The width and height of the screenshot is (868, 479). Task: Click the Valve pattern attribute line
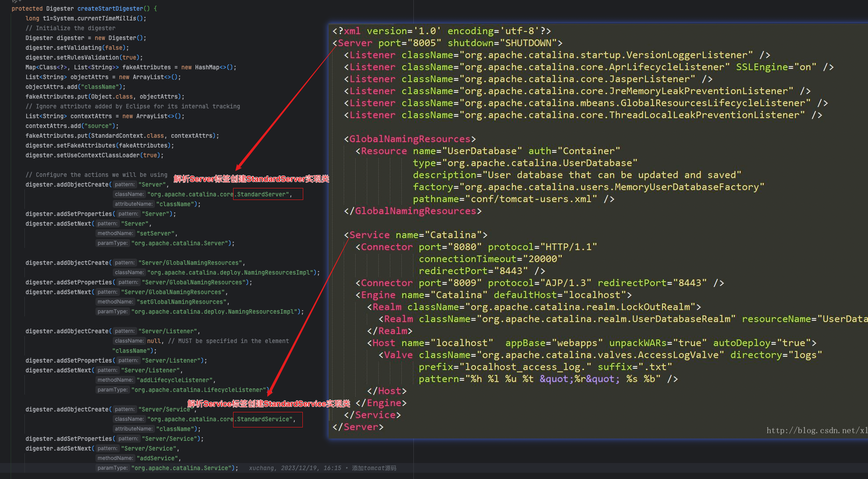point(548,379)
